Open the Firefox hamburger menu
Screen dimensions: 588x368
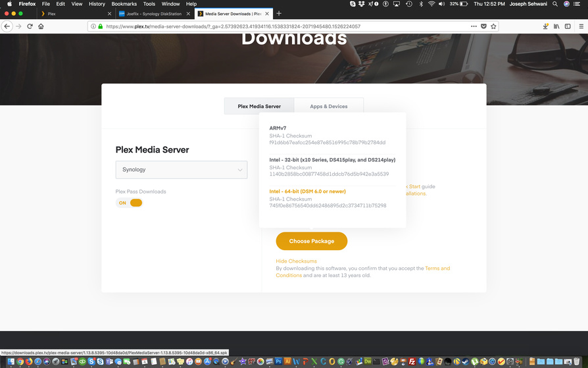tap(581, 26)
